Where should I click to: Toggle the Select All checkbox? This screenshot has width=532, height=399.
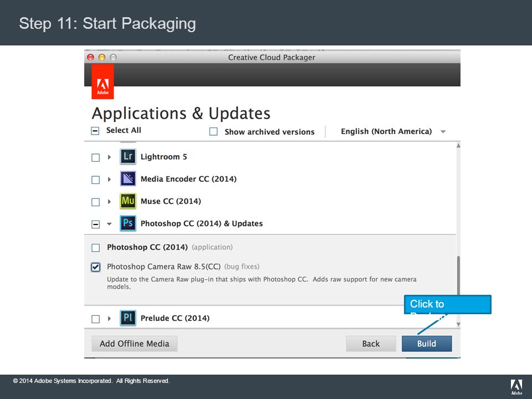click(95, 131)
